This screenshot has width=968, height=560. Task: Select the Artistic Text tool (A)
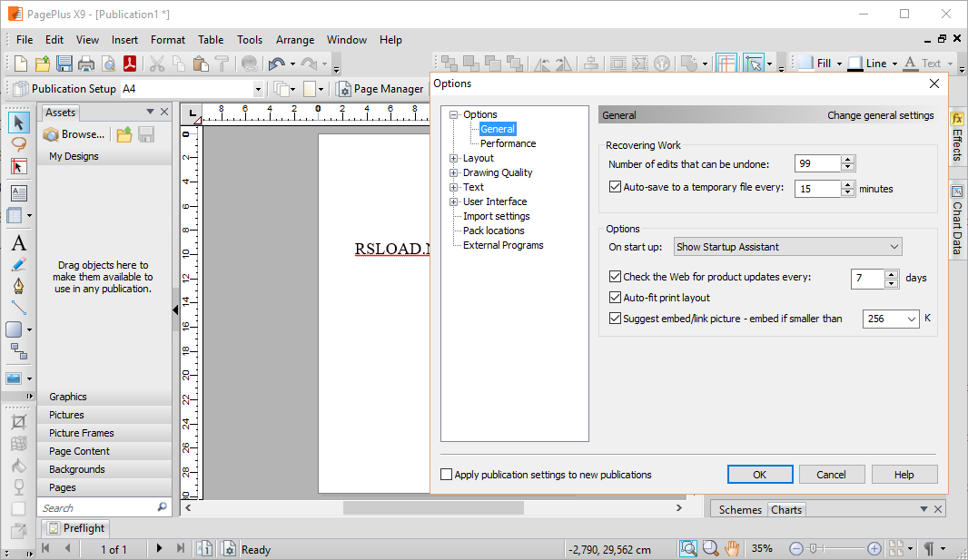18,243
